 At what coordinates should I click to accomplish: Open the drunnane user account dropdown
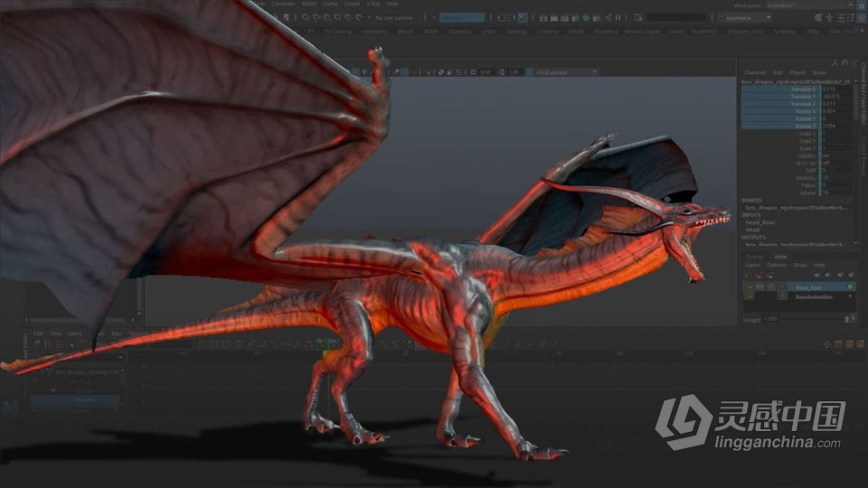click(745, 18)
